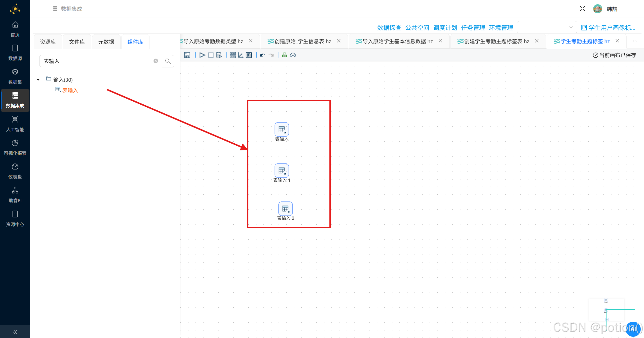Screen dimensions: 644x338
Task: Go to 首页 in sidebar
Action: [x=15, y=29]
